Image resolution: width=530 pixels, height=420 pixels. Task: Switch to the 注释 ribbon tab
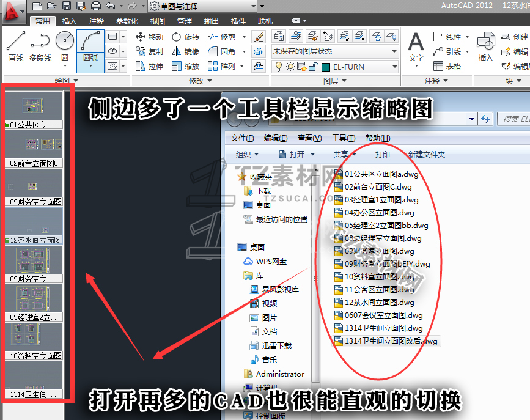(97, 21)
